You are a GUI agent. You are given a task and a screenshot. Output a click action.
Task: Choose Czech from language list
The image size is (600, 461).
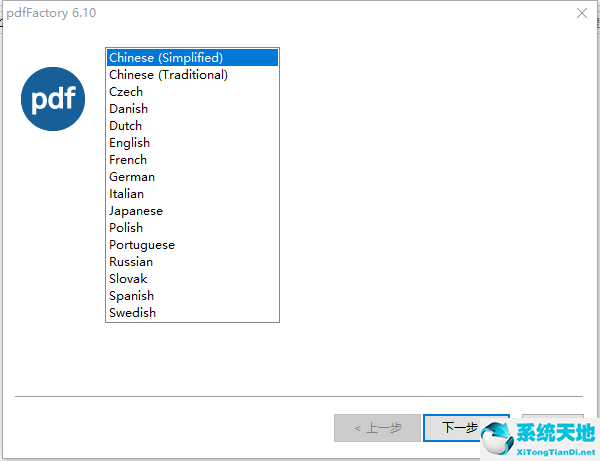coord(192,92)
